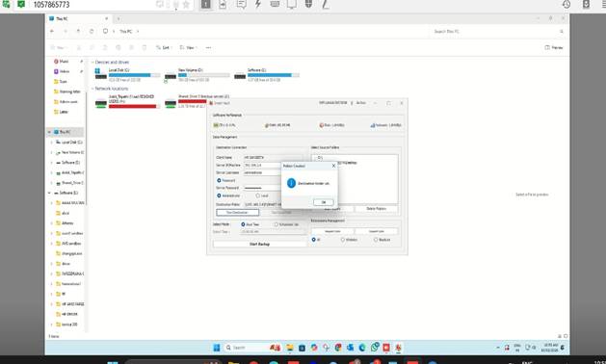The height and width of the screenshot is (364, 606).
Task: Open the View dropdown in Explorer toolbar
Action: 188,47
